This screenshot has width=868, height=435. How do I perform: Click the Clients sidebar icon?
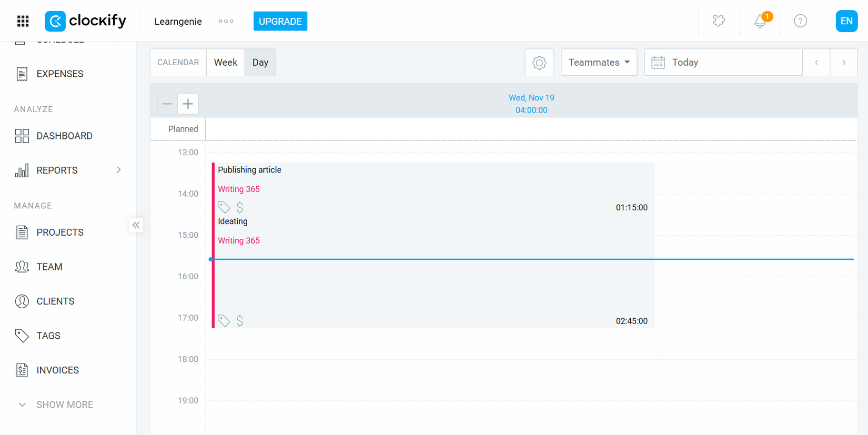[x=22, y=301]
